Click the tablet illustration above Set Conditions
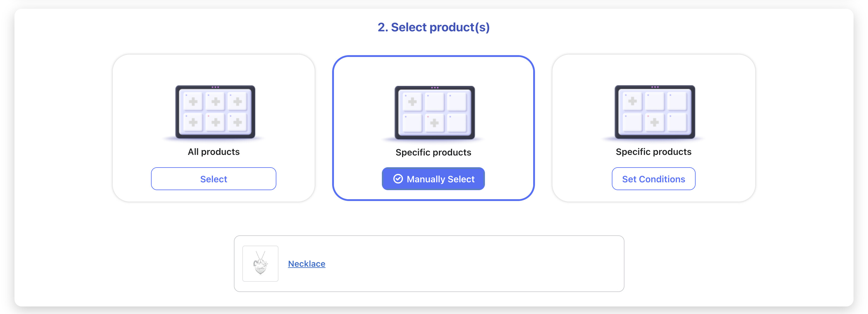868x314 pixels. (654, 112)
